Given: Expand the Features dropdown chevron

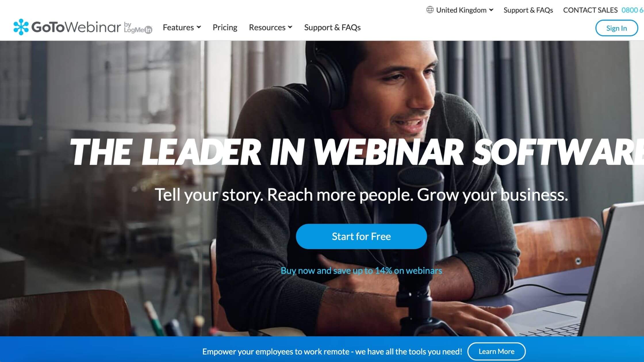Looking at the screenshot, I should click(199, 27).
